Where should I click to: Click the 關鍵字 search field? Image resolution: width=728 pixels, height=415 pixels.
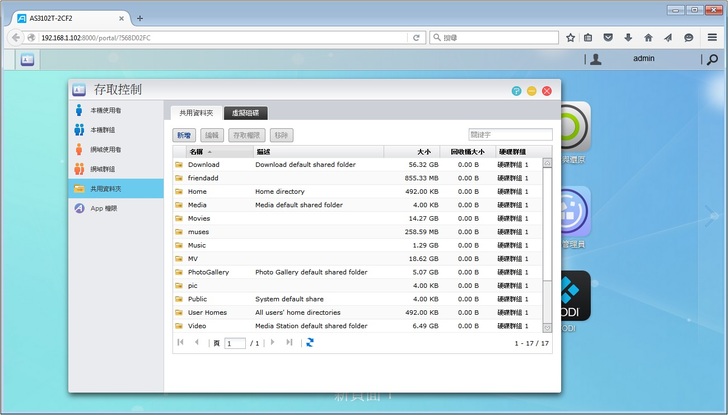click(x=509, y=134)
